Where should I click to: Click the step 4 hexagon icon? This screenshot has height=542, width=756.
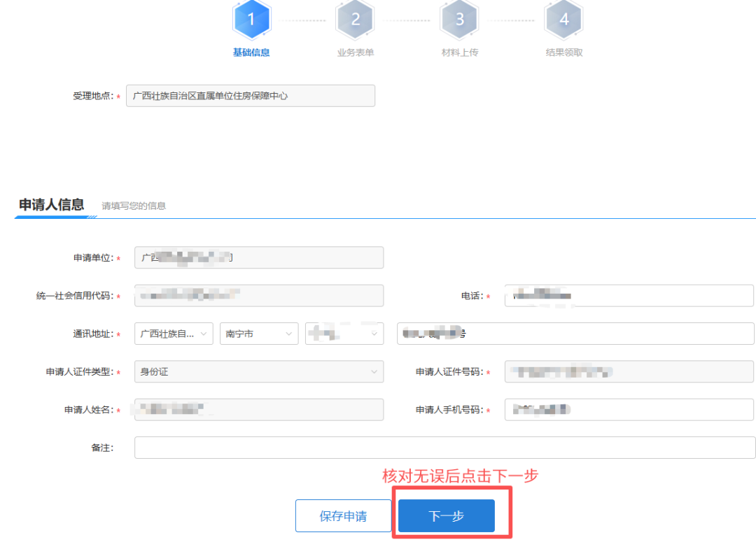(563, 20)
